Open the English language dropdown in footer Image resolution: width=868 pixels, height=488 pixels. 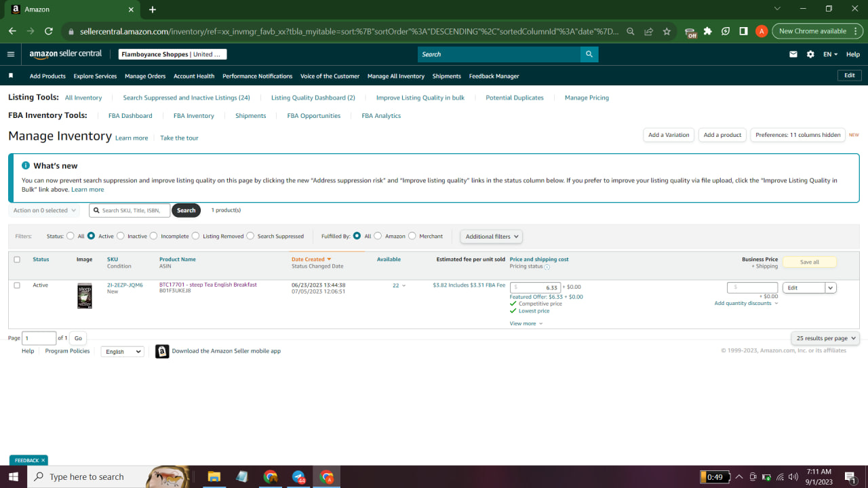(122, 352)
